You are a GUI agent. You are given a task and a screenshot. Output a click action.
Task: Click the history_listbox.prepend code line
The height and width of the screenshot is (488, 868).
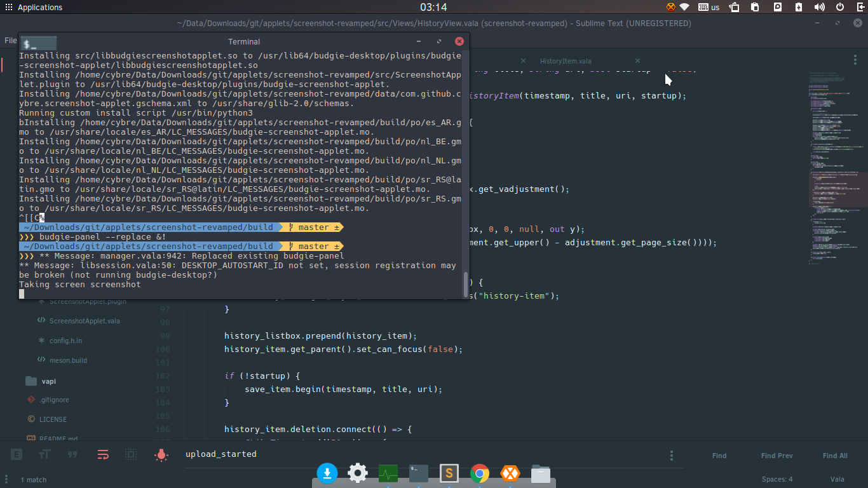pos(320,335)
